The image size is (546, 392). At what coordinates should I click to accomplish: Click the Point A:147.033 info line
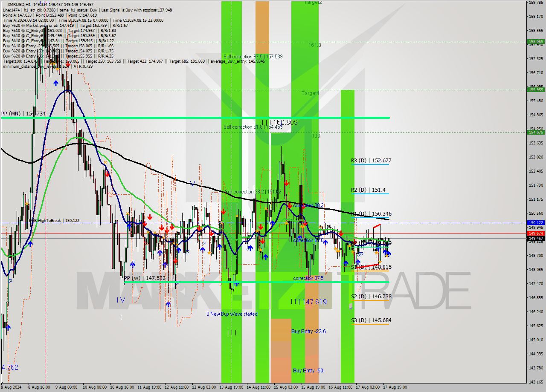click(50, 15)
